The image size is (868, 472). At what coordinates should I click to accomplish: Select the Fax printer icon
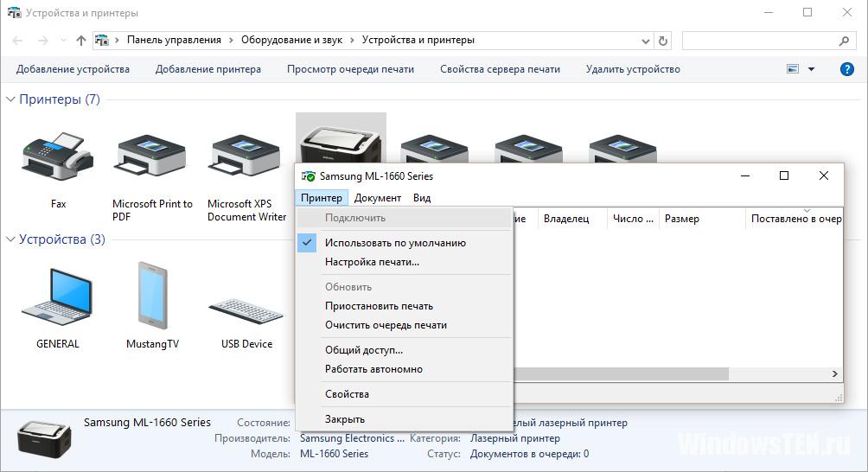[x=57, y=156]
